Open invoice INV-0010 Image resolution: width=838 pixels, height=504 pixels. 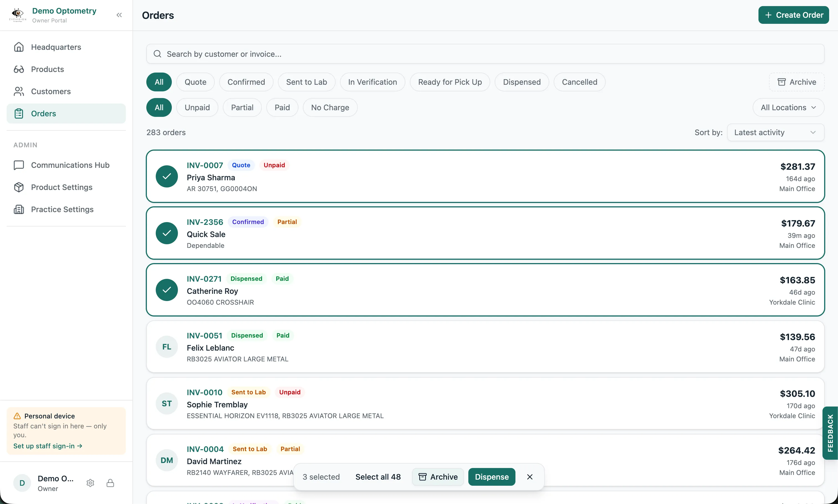[x=205, y=392]
